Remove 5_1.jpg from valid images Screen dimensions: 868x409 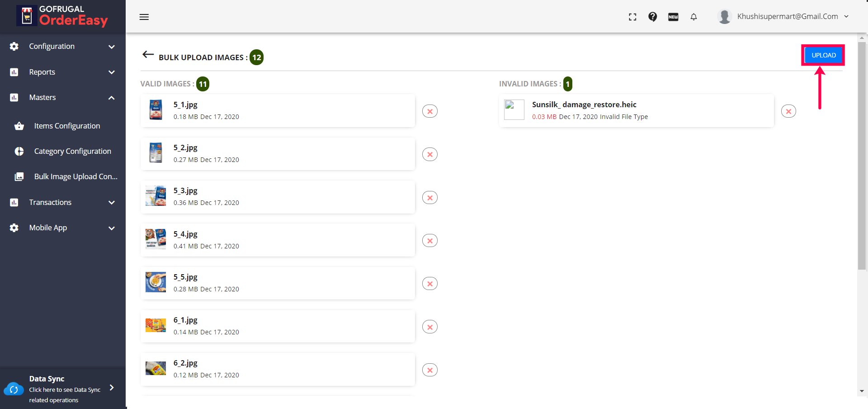(x=430, y=111)
